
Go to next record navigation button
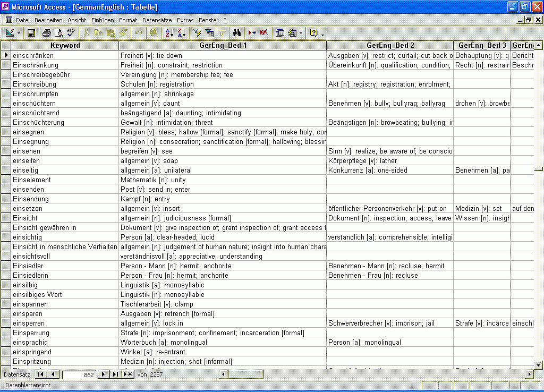coord(103,374)
